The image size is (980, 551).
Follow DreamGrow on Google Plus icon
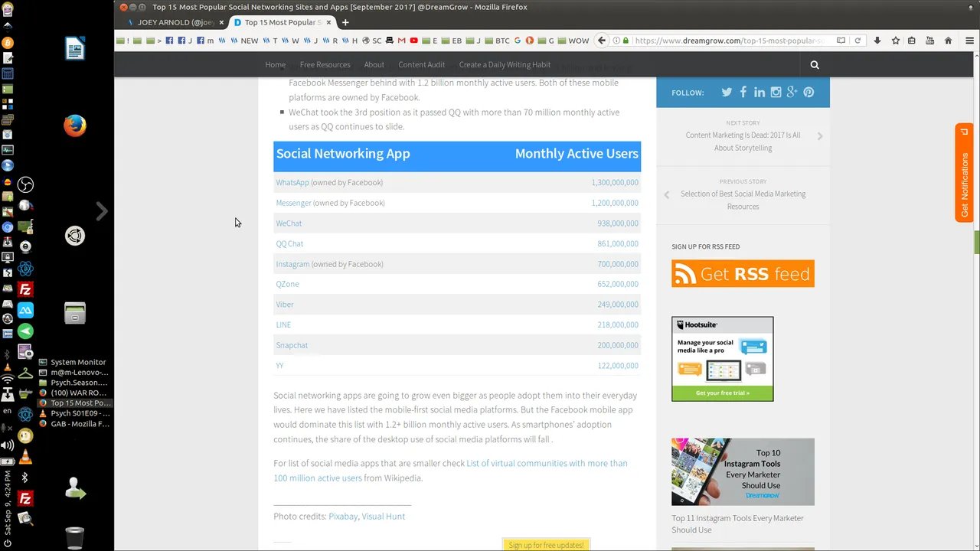[x=792, y=92]
